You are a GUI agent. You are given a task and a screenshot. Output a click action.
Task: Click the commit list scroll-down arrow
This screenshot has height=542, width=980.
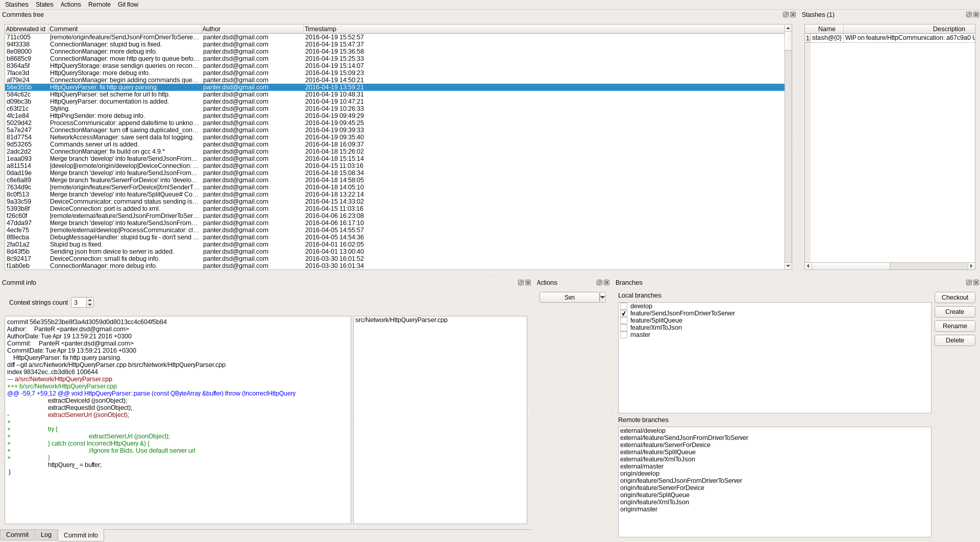[x=788, y=266]
